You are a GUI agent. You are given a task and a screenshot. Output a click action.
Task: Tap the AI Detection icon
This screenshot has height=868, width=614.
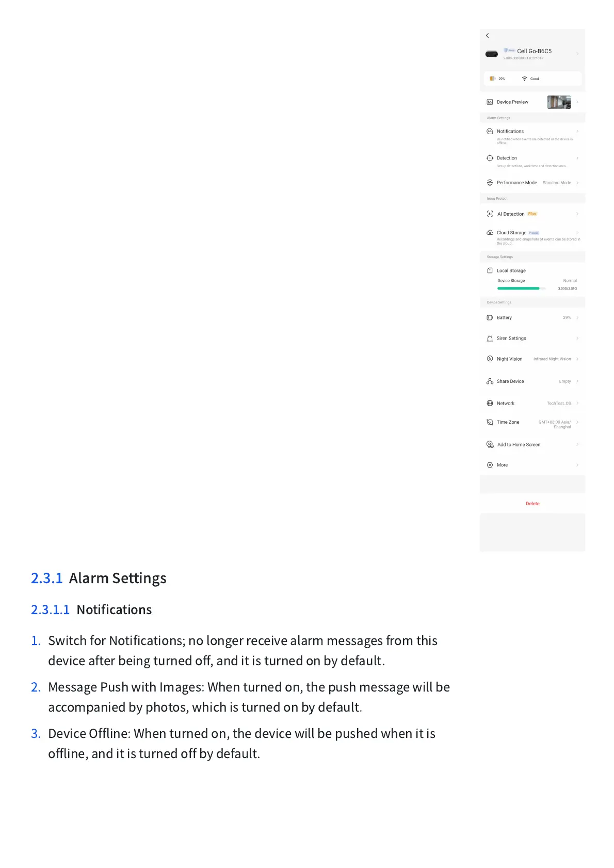point(490,214)
